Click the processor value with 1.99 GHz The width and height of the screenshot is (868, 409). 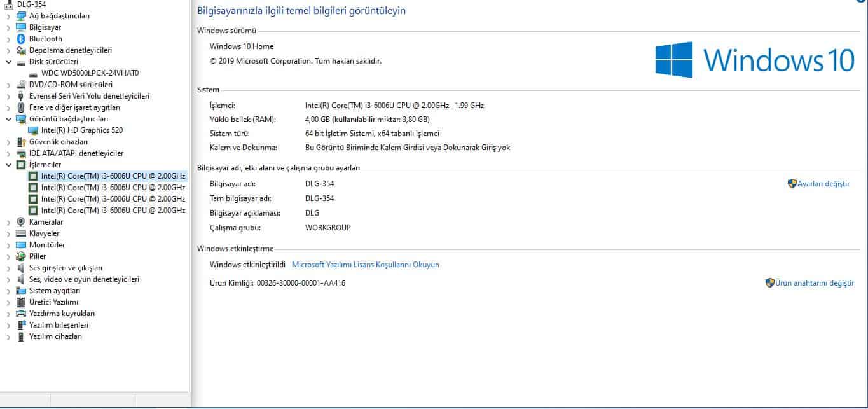click(394, 106)
